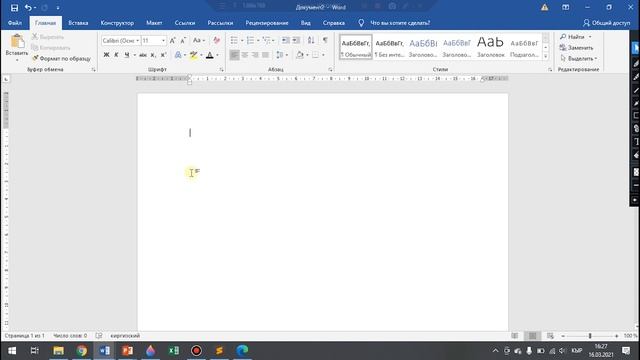Click the zoom in plus button
The image size is (640, 360).
616,336
